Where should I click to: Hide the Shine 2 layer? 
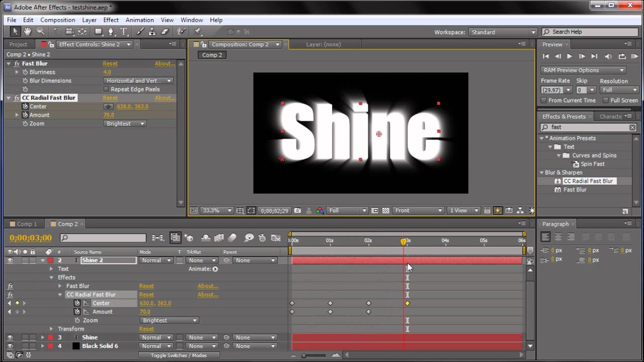click(x=10, y=260)
